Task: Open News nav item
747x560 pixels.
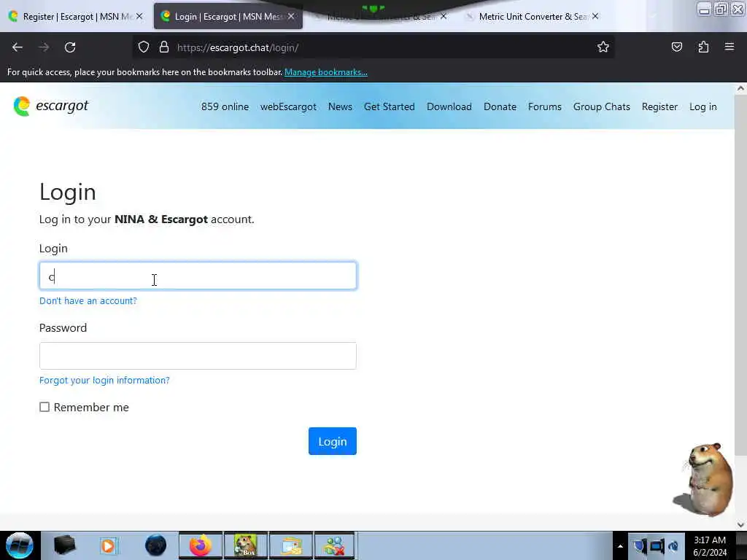Action: point(340,106)
